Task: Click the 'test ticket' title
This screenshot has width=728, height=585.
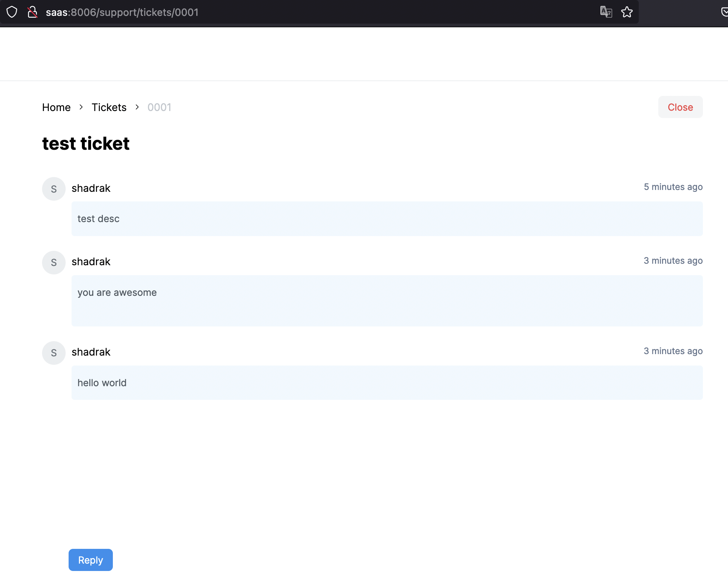Action: coord(86,143)
